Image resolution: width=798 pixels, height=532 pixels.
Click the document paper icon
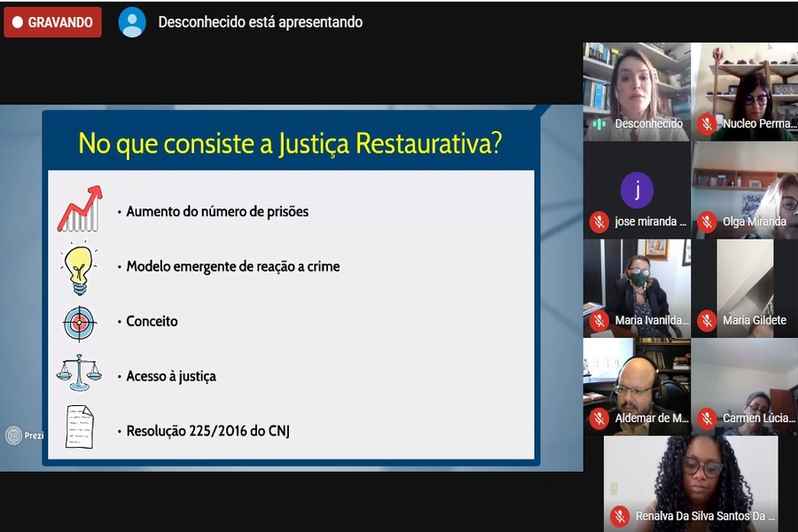point(79,426)
